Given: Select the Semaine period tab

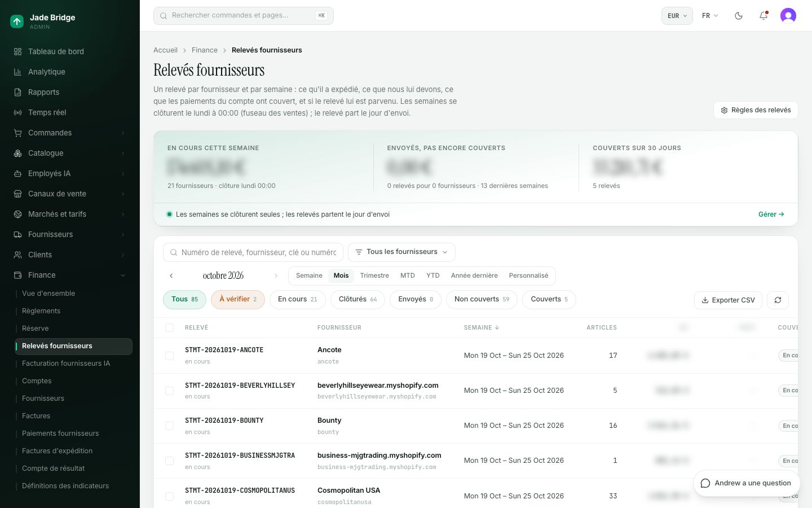Looking at the screenshot, I should coord(309,275).
